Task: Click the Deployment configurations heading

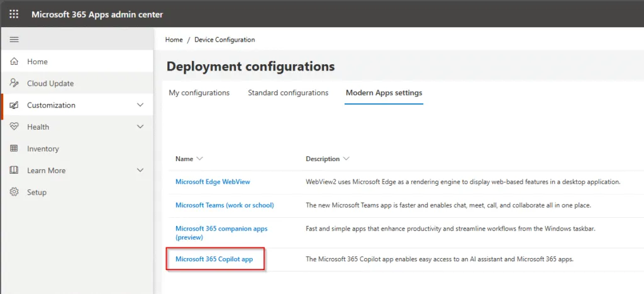Action: point(251,66)
